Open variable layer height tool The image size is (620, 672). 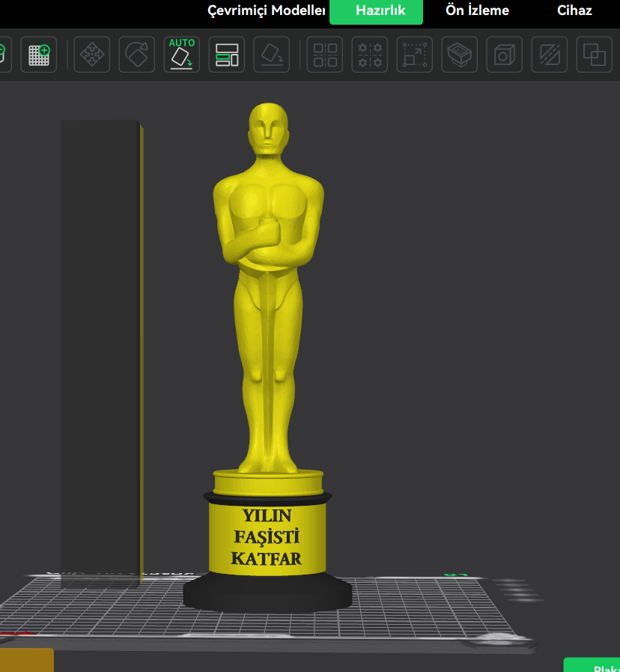coord(460,55)
